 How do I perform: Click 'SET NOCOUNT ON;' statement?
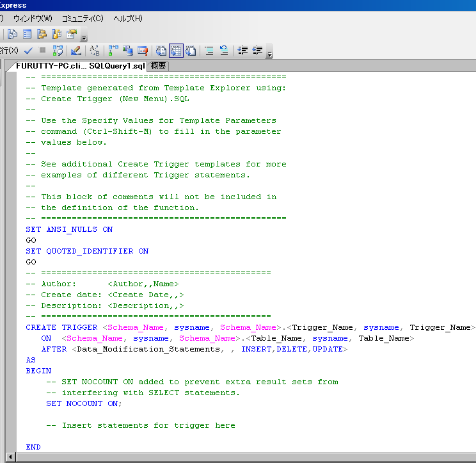pyautogui.click(x=84, y=403)
